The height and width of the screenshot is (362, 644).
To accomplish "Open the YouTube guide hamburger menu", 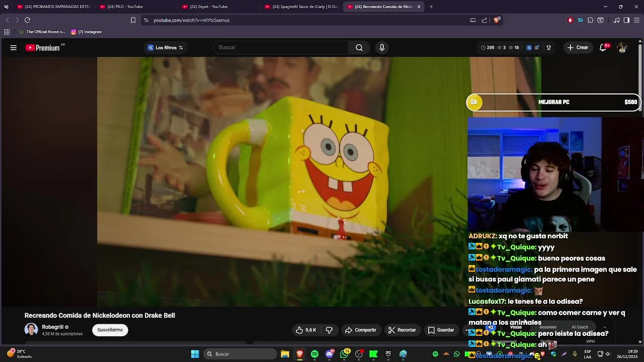I will click(x=14, y=48).
